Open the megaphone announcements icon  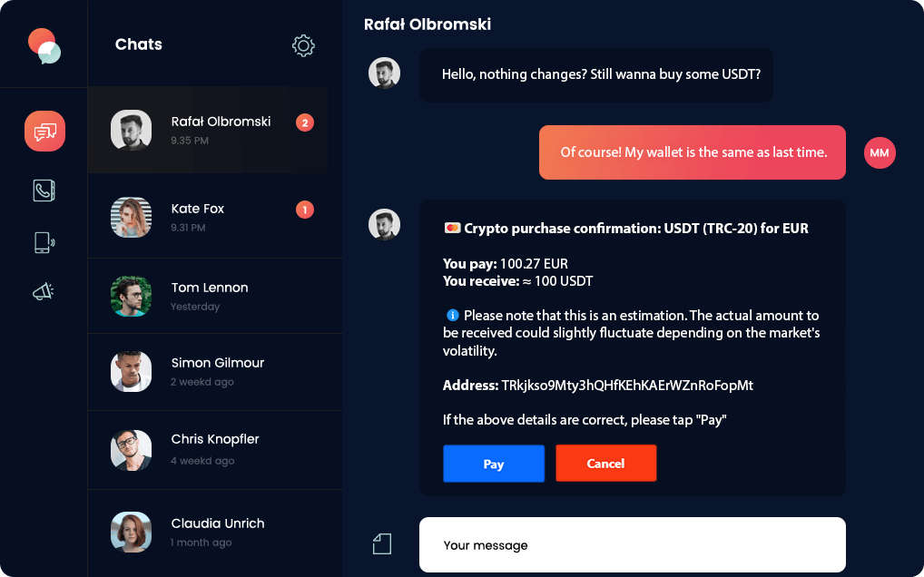(x=44, y=291)
